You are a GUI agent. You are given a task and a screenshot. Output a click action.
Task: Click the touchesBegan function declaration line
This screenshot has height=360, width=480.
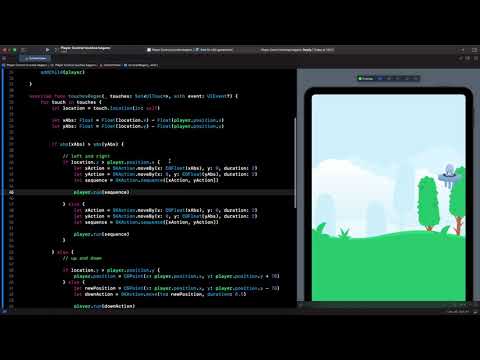point(133,96)
